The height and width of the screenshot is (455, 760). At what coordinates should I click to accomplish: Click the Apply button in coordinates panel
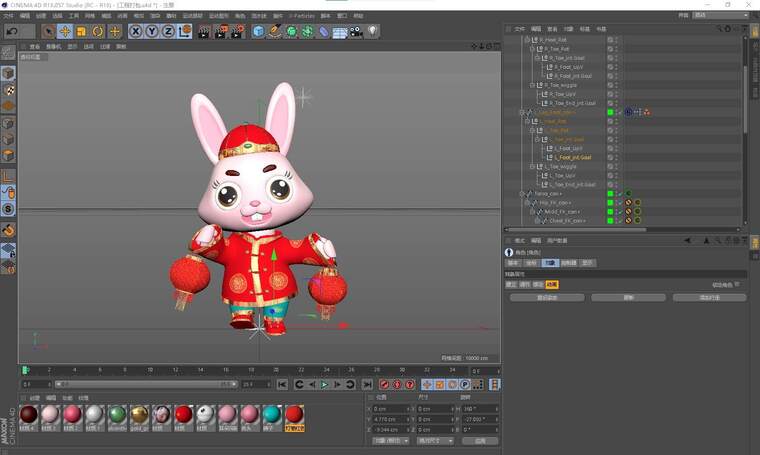[x=480, y=441]
